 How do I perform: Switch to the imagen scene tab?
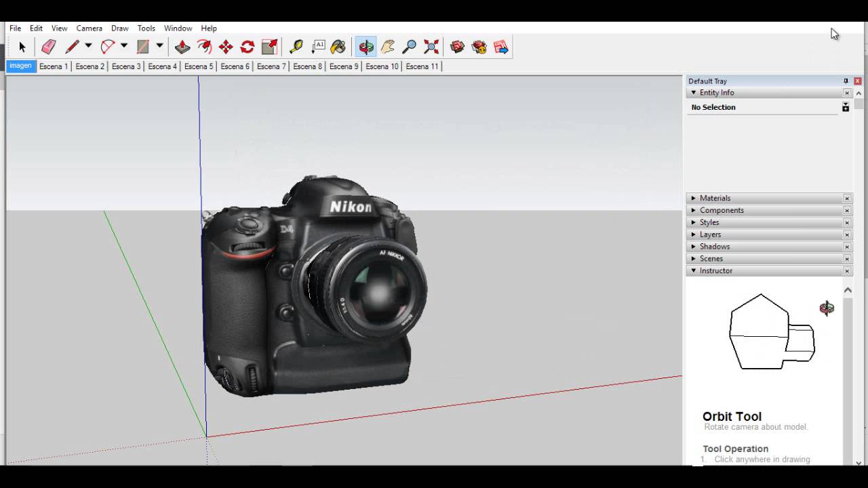[20, 66]
